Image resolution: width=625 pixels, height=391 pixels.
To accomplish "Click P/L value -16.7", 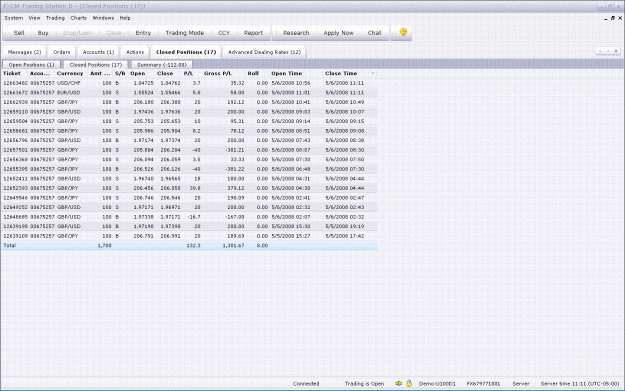I will [194, 217].
